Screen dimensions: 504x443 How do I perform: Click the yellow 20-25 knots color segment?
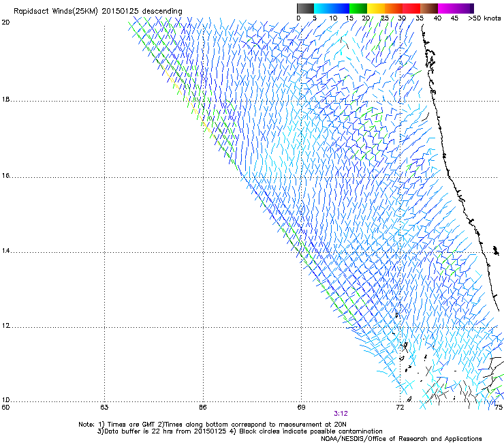coord(376,8)
